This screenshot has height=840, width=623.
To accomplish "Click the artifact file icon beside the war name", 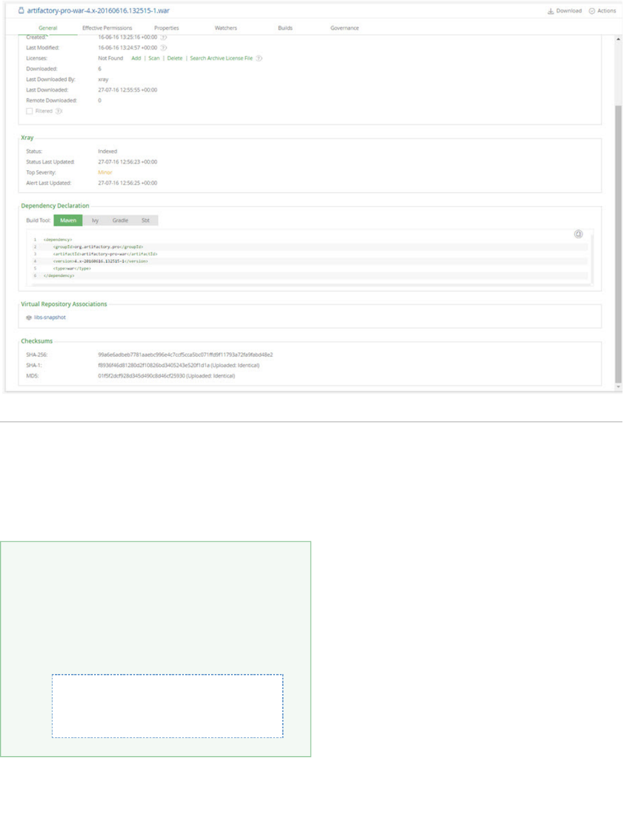I will tap(21, 10).
